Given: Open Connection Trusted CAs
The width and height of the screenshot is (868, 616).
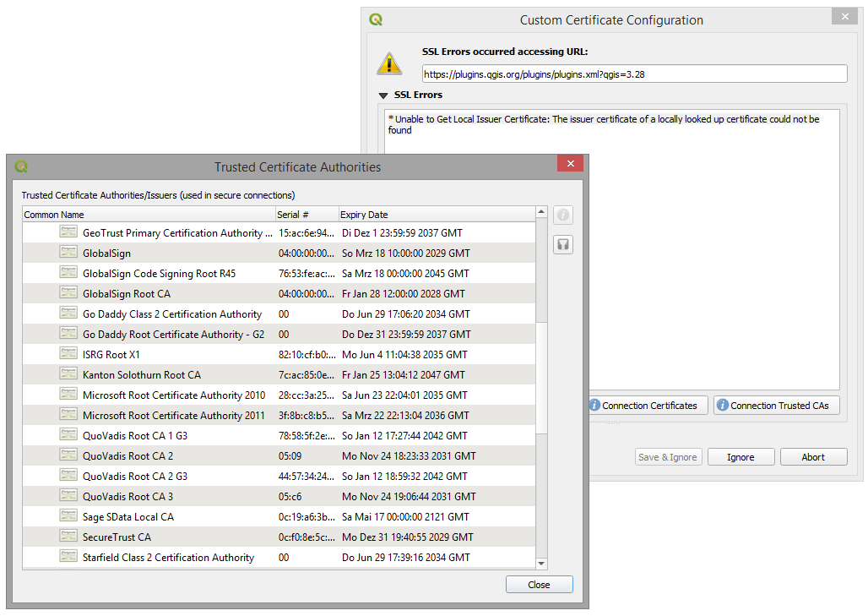Looking at the screenshot, I should click(776, 405).
